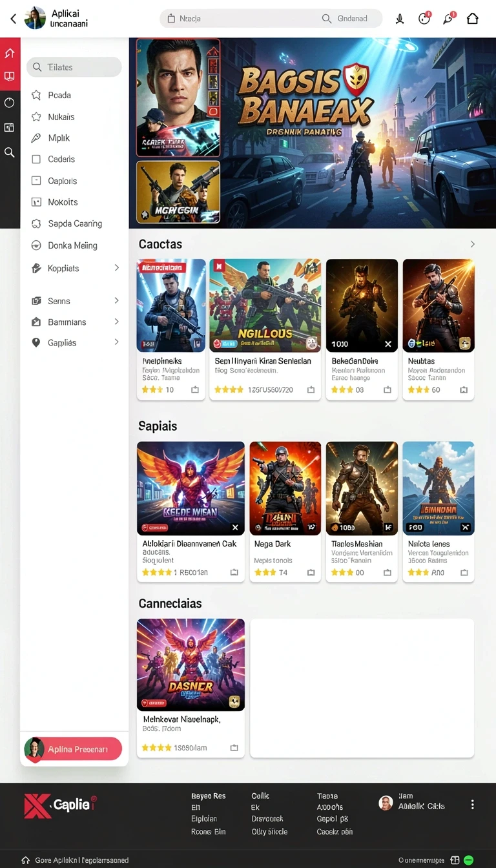
Task: Click the grid icon in bottom bar
Action: (455, 860)
